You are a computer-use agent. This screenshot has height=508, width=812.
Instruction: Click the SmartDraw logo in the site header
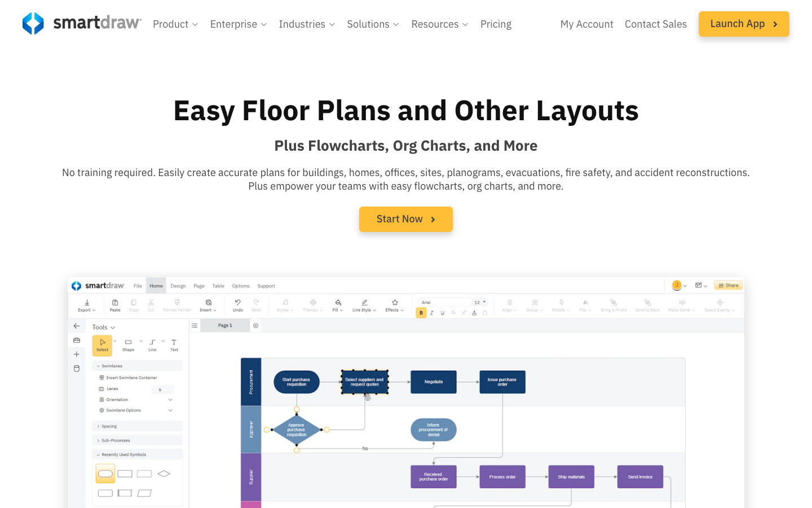click(x=82, y=24)
